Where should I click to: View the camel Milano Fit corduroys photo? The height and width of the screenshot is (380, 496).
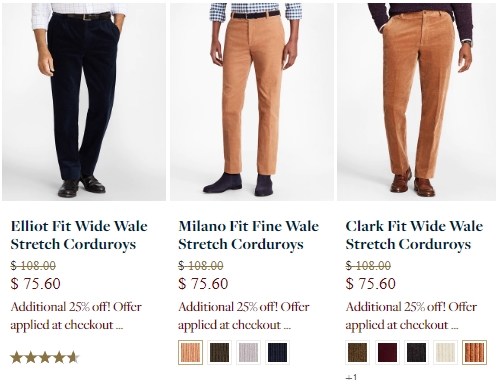point(252,102)
